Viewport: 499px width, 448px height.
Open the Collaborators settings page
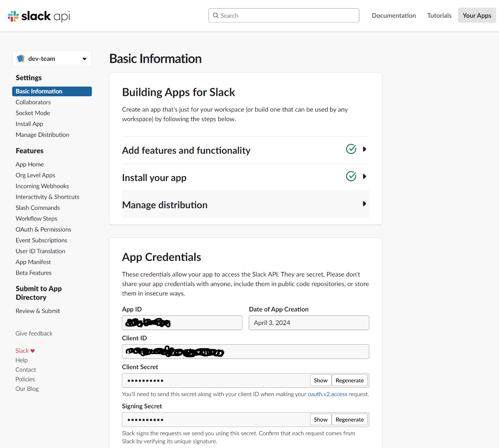pos(33,102)
